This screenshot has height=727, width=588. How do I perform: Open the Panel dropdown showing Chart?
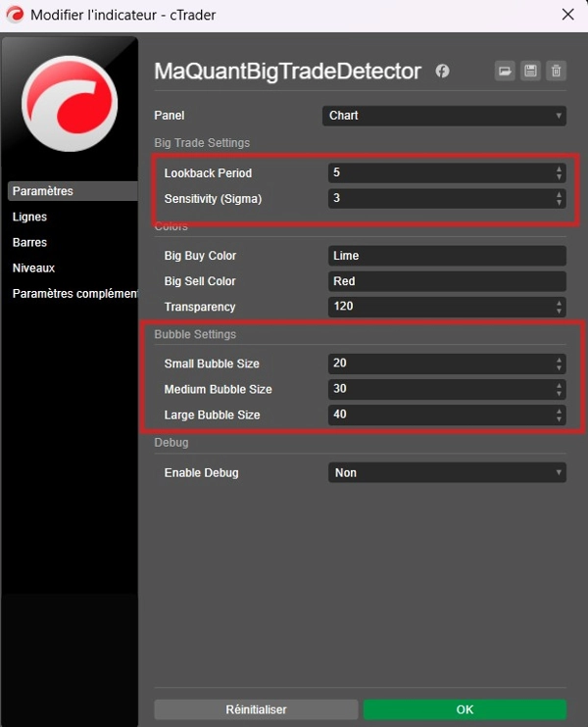[x=444, y=116]
